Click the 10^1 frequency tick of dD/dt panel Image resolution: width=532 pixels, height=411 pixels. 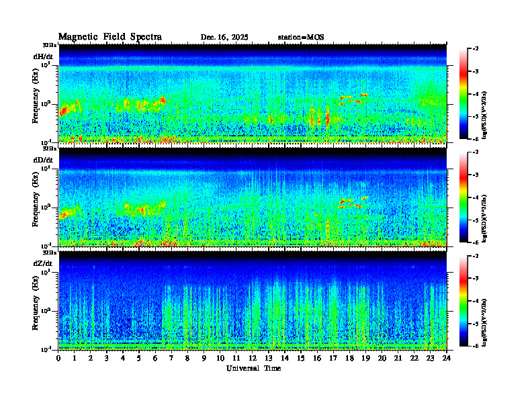tap(46, 169)
